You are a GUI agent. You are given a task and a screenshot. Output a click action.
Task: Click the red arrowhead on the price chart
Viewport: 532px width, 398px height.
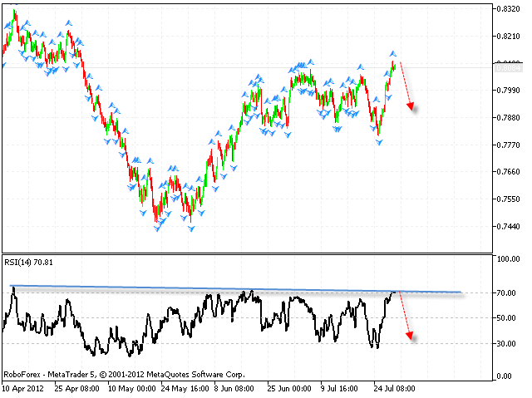(411, 106)
